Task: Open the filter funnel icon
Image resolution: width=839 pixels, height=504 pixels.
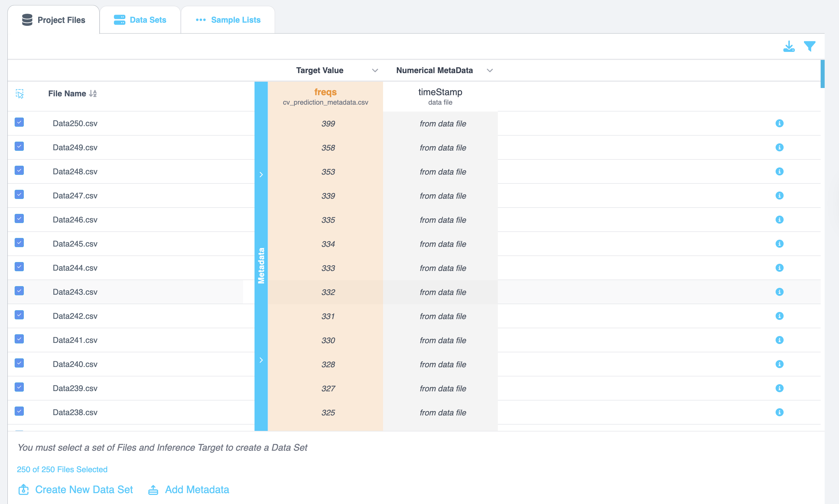Action: (x=809, y=46)
